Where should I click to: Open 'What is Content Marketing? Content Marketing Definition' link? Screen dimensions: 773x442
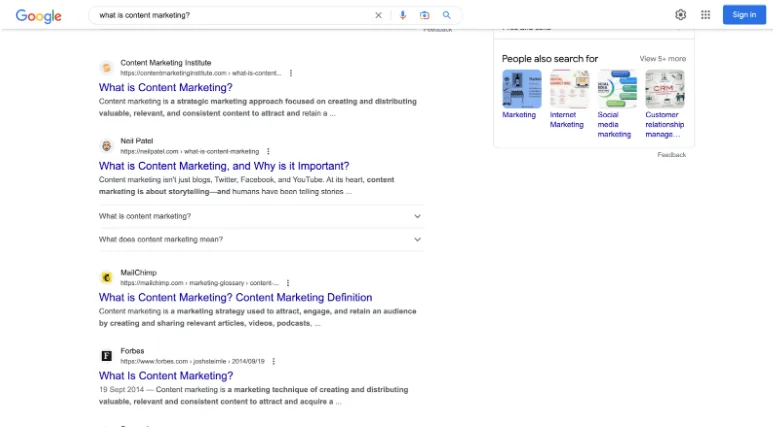tap(235, 298)
